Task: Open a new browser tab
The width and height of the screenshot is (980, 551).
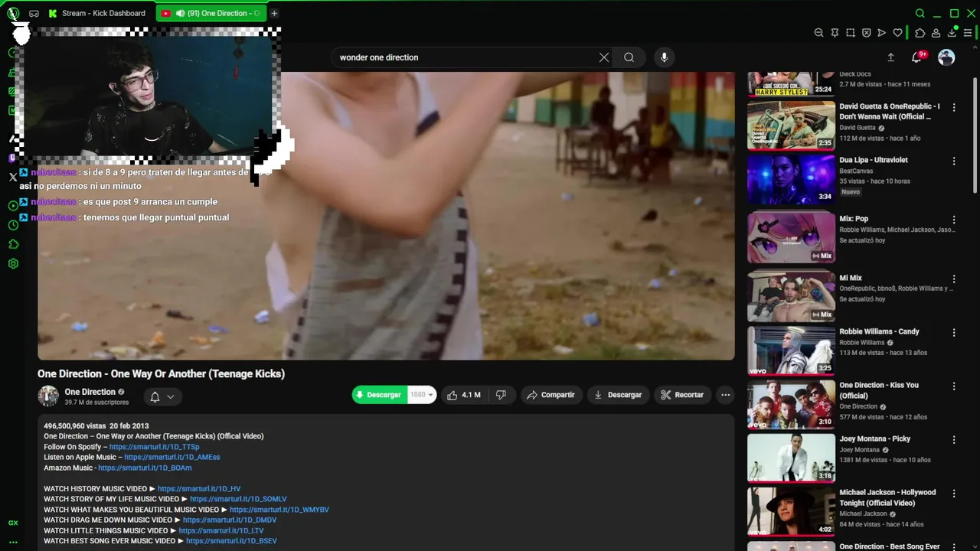Action: [x=274, y=13]
